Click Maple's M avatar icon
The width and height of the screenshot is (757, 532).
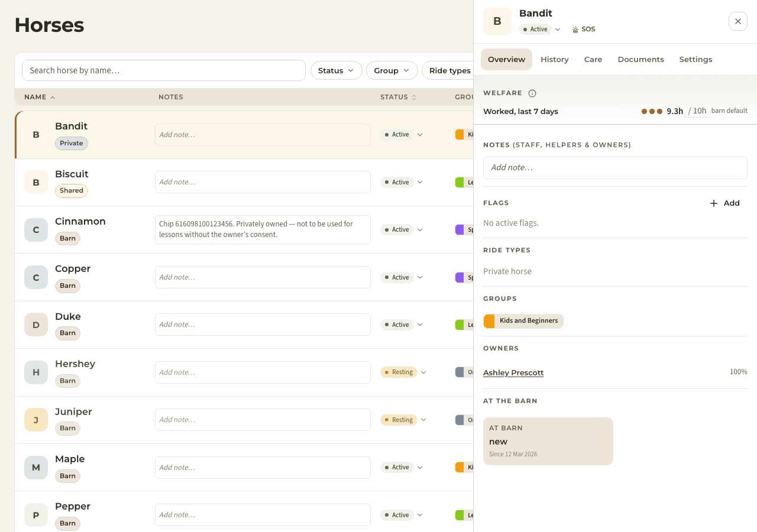[x=36, y=468]
